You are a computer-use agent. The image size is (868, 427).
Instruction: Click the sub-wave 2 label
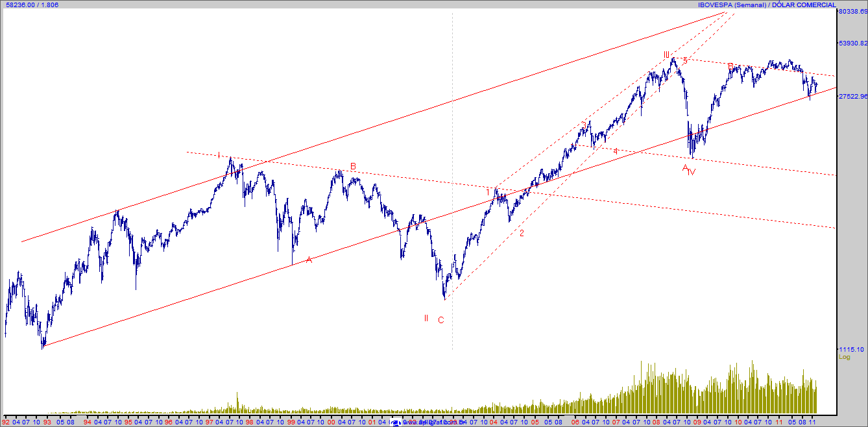point(522,233)
